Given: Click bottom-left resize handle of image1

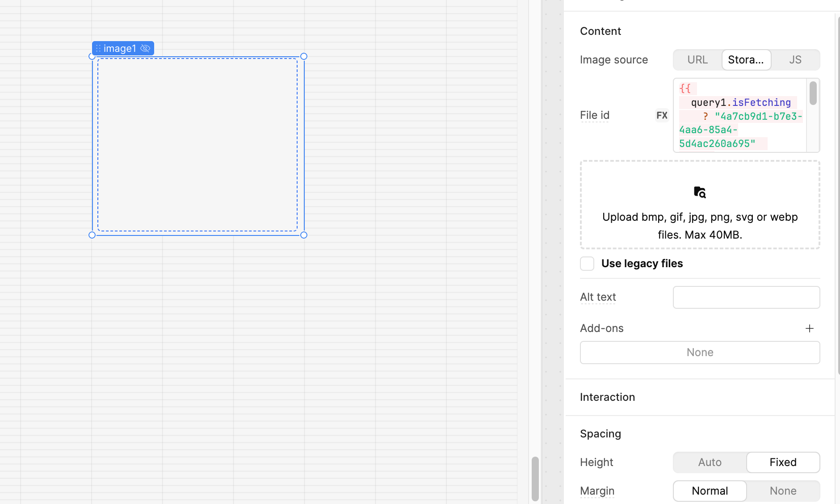Looking at the screenshot, I should pyautogui.click(x=92, y=235).
